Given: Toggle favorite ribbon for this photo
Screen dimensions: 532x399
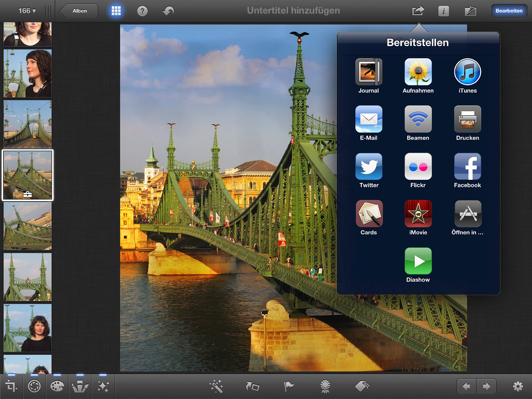Looking at the screenshot, I should (x=325, y=386).
